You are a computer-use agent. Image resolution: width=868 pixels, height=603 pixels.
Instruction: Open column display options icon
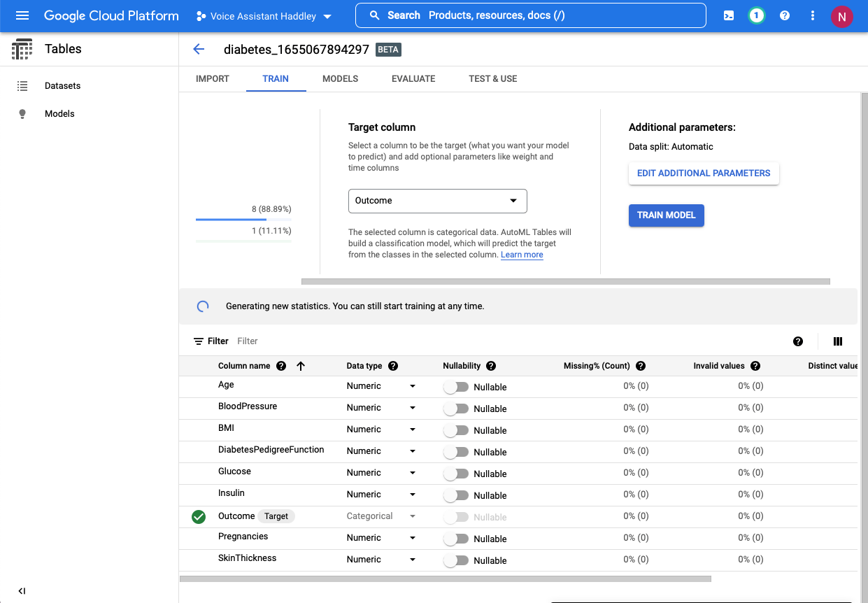(838, 341)
